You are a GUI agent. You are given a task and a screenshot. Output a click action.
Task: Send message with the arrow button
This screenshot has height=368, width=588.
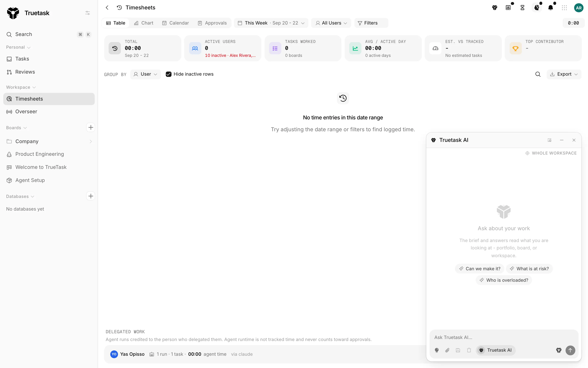coord(570,350)
